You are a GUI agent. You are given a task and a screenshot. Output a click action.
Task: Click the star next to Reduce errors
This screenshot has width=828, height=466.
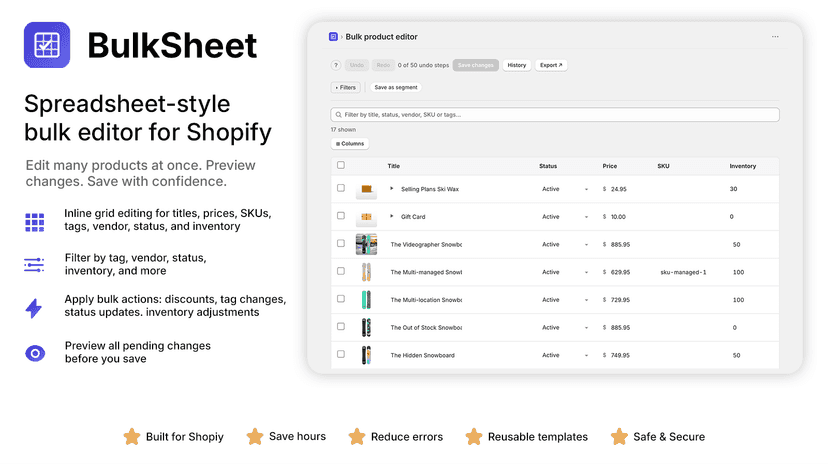tap(356, 436)
